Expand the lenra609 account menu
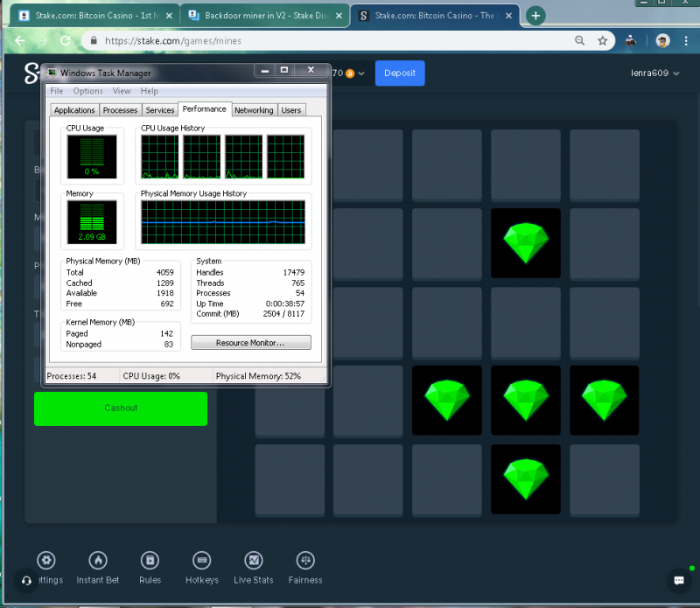 tap(654, 73)
